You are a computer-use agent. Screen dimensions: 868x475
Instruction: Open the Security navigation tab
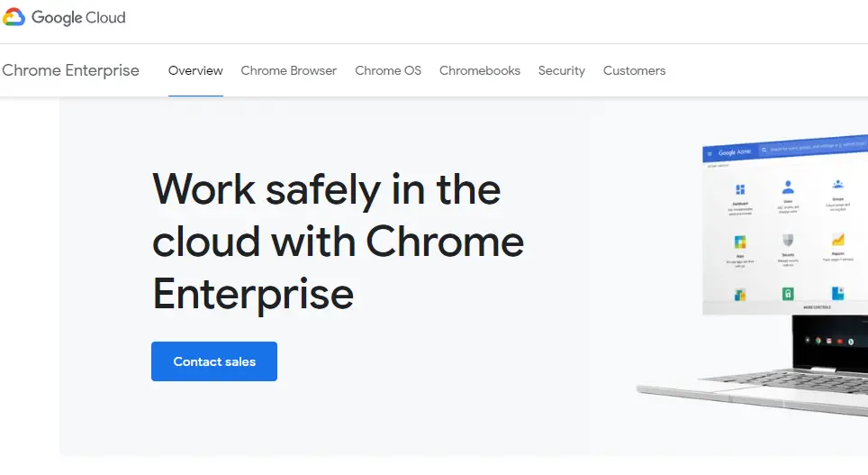coord(561,70)
